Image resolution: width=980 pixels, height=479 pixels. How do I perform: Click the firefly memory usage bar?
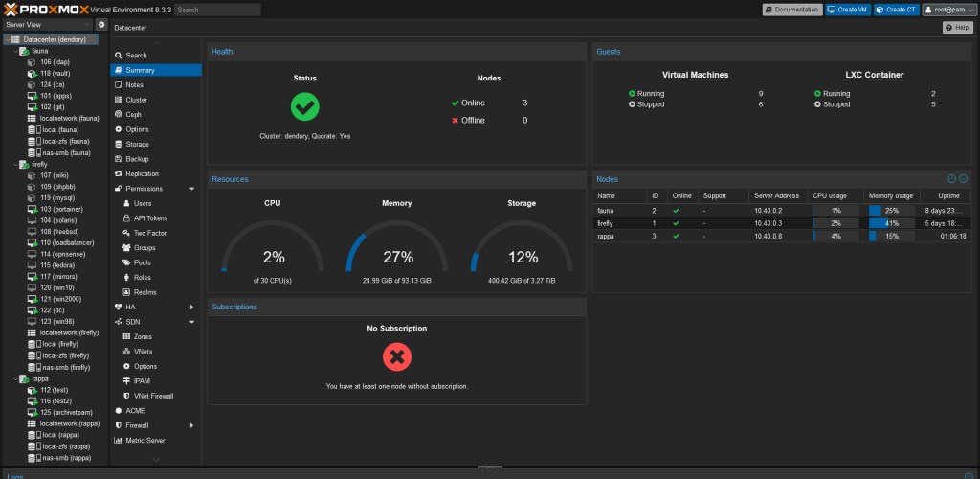(892, 223)
